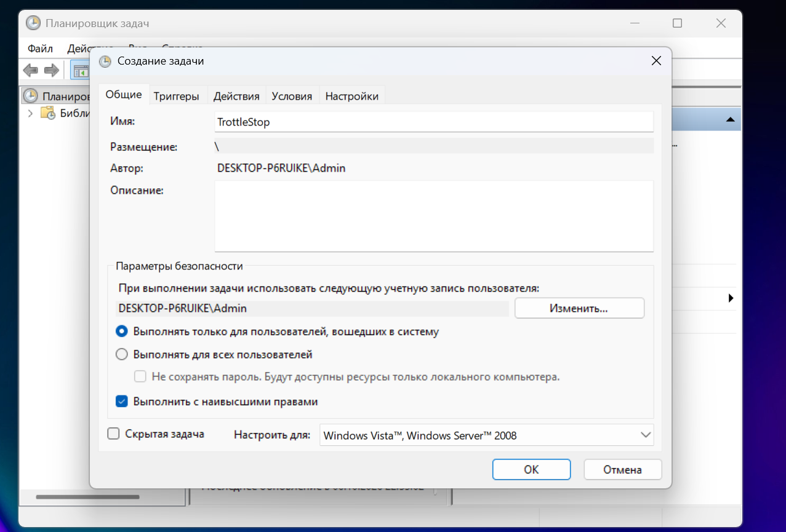The height and width of the screenshot is (532, 786).
Task: Click the Библи… library folder icon
Action: pyautogui.click(x=48, y=113)
